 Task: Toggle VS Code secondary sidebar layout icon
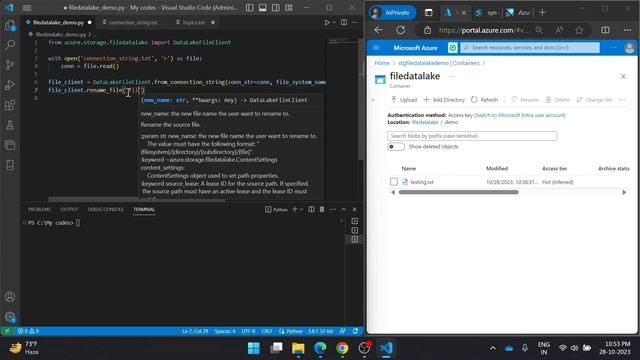tap(276, 8)
